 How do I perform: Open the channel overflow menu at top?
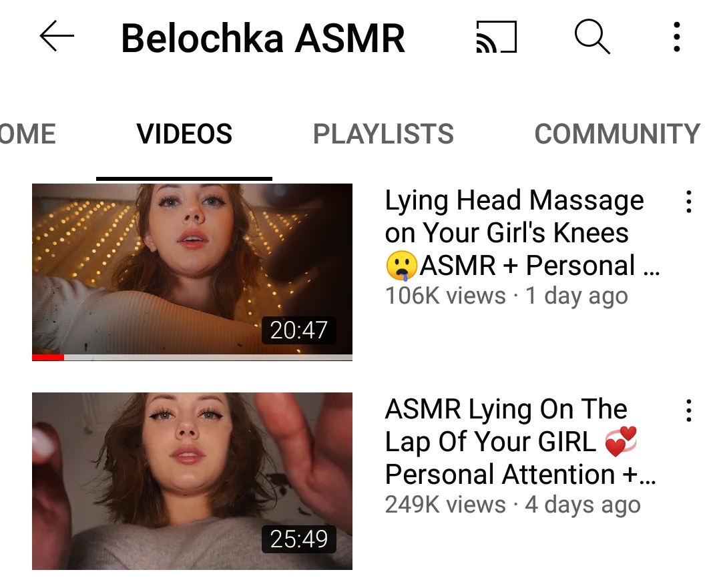(676, 37)
